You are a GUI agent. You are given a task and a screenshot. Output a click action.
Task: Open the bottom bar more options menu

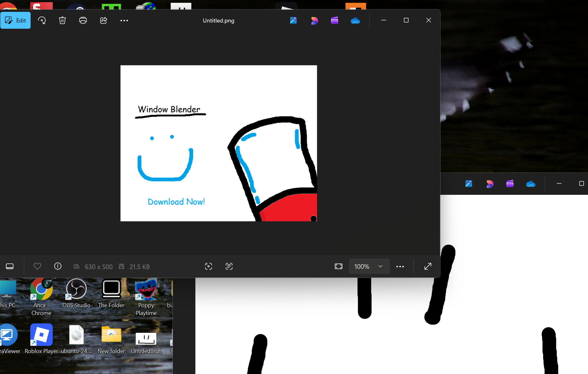400,266
